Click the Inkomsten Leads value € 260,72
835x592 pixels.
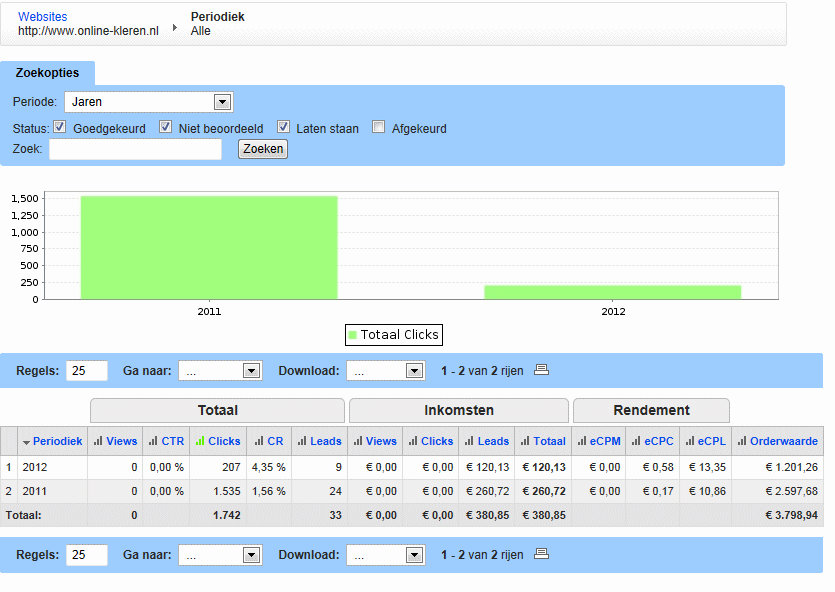488,491
